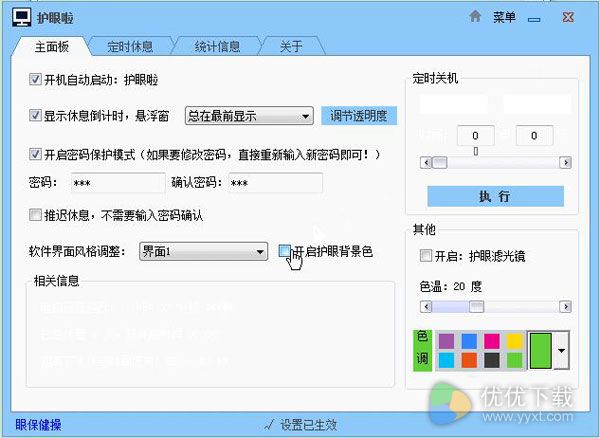Select the magenta color swatch
Image resolution: width=600 pixels, height=438 pixels.
coord(492,341)
